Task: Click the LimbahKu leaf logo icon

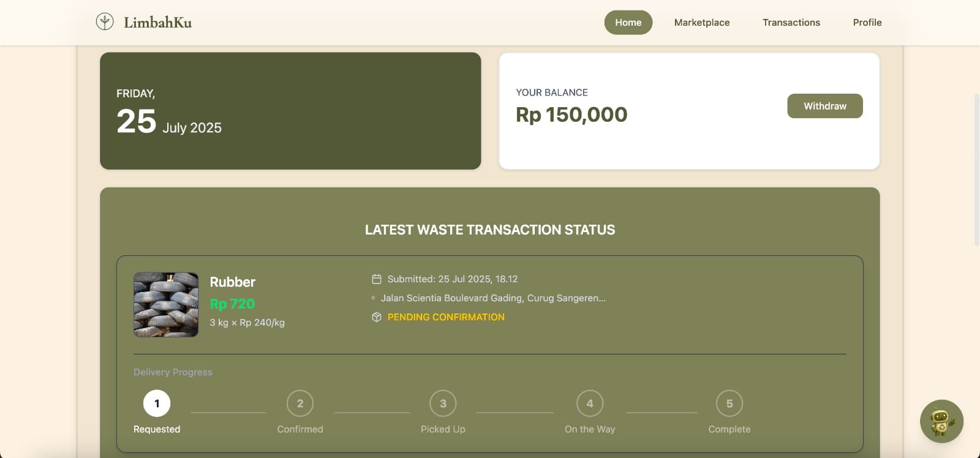Action: point(105,22)
